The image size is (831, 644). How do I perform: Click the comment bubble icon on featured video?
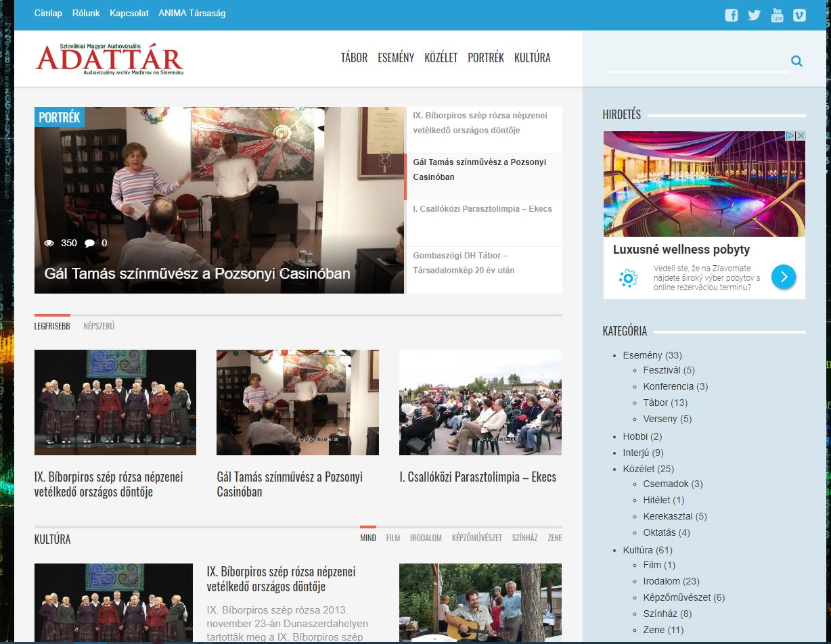tap(89, 244)
